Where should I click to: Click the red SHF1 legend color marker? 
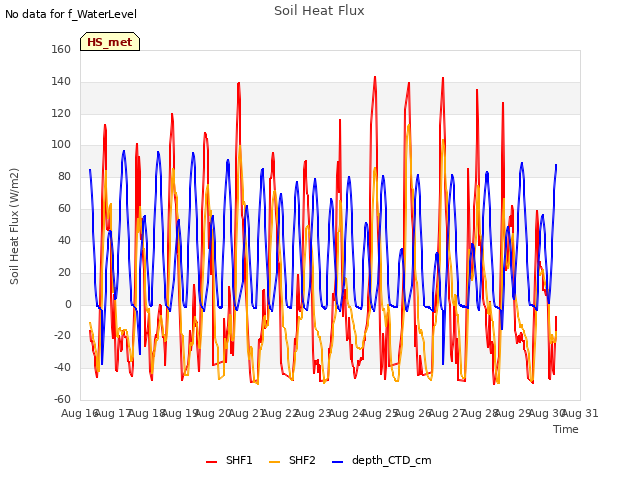coord(211,462)
